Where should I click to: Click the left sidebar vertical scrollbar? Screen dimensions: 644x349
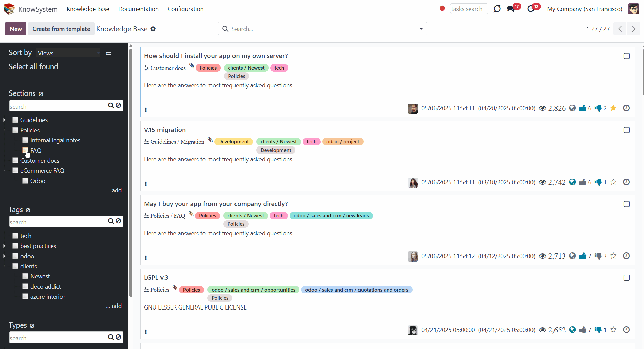[131, 172]
